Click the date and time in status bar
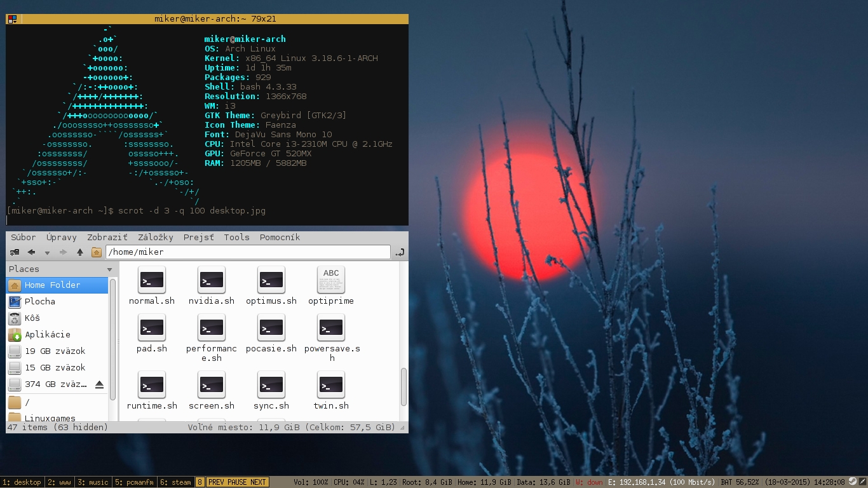The width and height of the screenshot is (868, 488). 805,482
